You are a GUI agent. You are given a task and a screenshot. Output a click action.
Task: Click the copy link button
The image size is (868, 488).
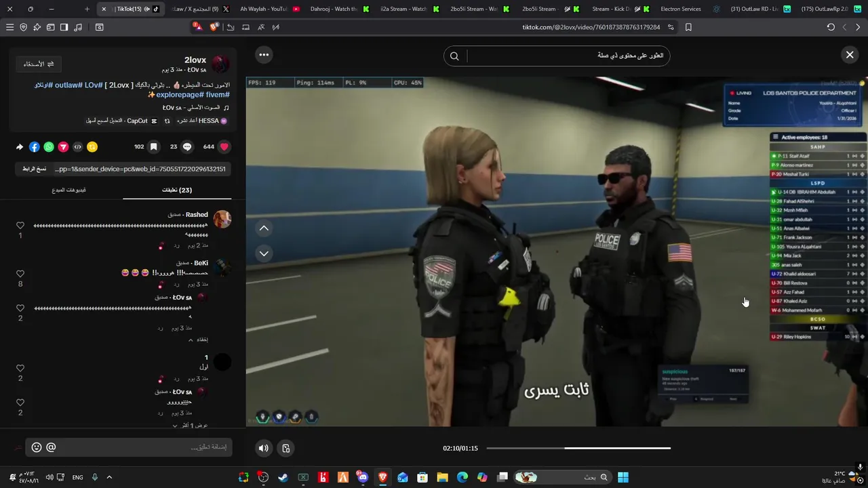(x=33, y=169)
